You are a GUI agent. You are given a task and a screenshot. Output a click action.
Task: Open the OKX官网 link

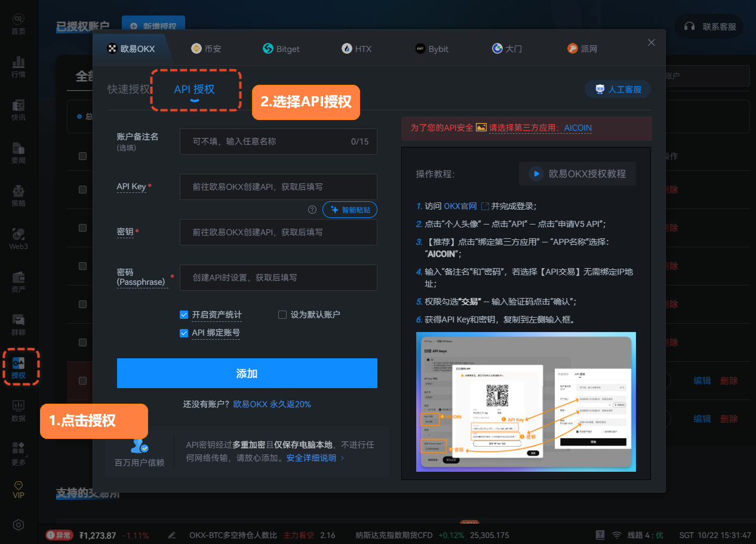[460, 206]
